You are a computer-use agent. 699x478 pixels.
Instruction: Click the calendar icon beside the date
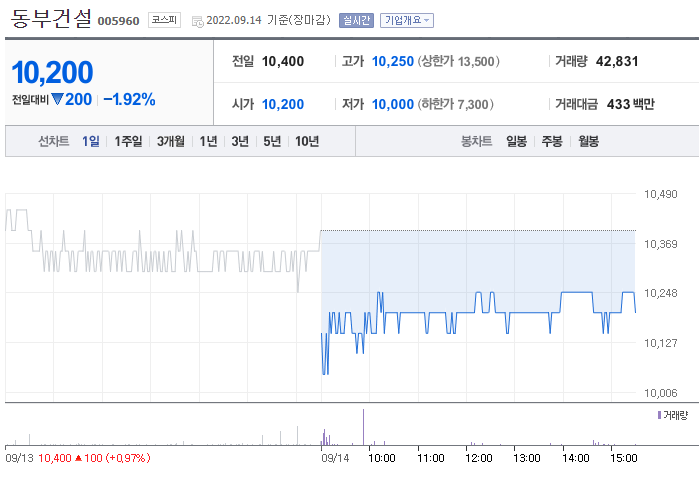tap(197, 21)
